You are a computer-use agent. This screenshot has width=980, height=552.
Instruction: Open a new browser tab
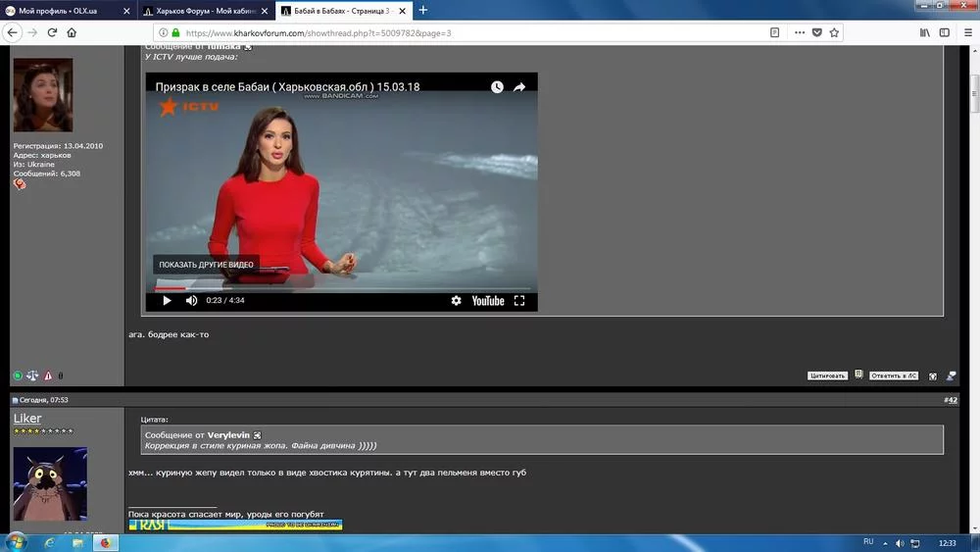click(423, 11)
